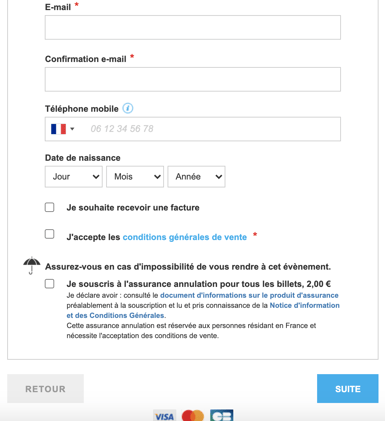Click the Mastercard logo
Viewport: 385px width, 421px height.
point(193,416)
